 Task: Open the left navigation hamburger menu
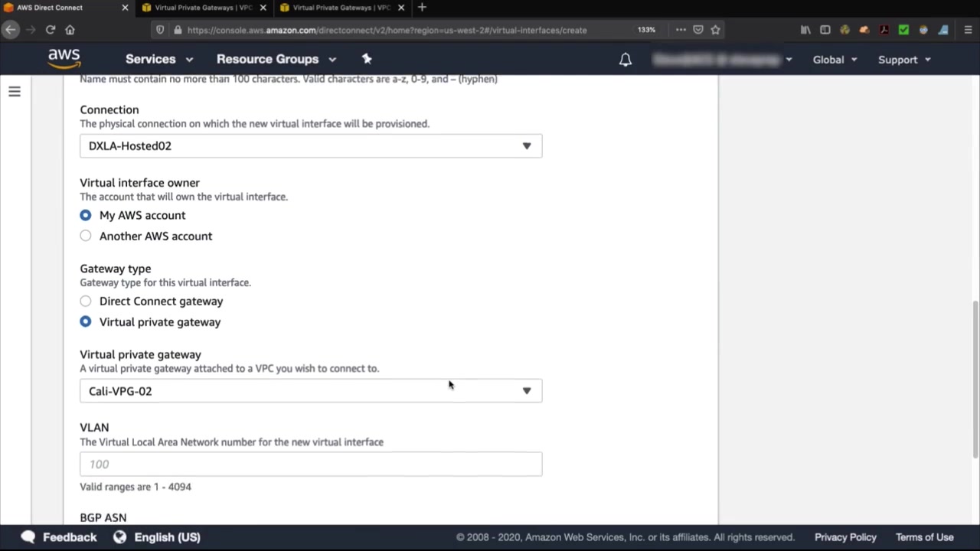tap(15, 92)
